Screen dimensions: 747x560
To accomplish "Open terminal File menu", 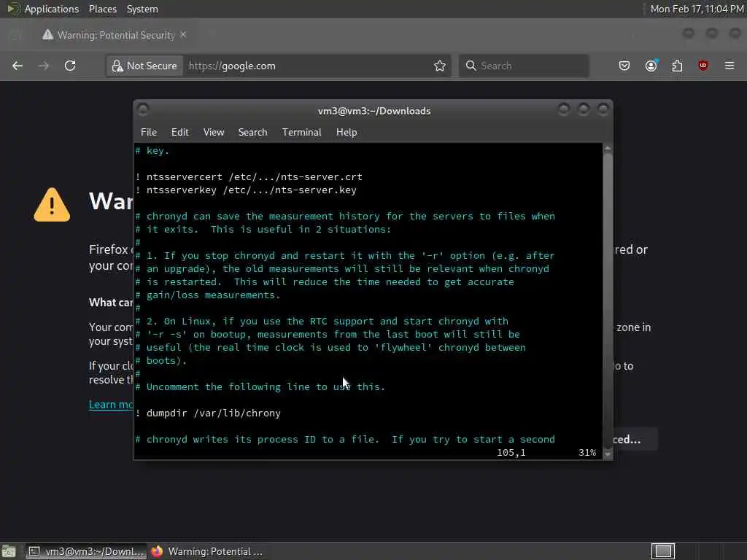I will (x=149, y=133).
